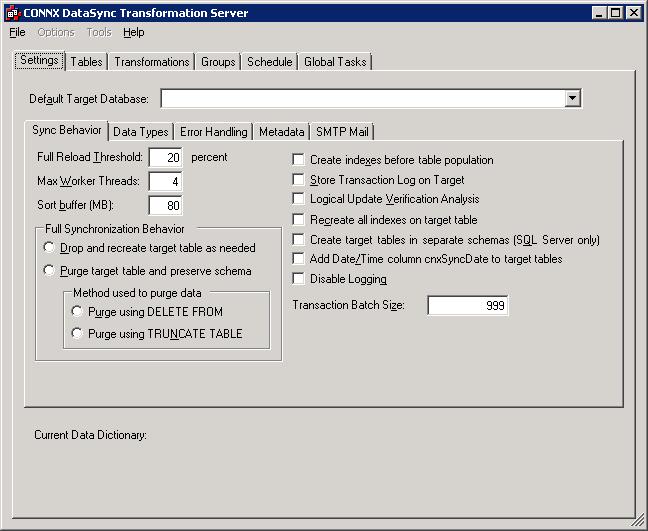Open the SMTP Mail sub-tab
The image size is (648, 531).
click(342, 132)
